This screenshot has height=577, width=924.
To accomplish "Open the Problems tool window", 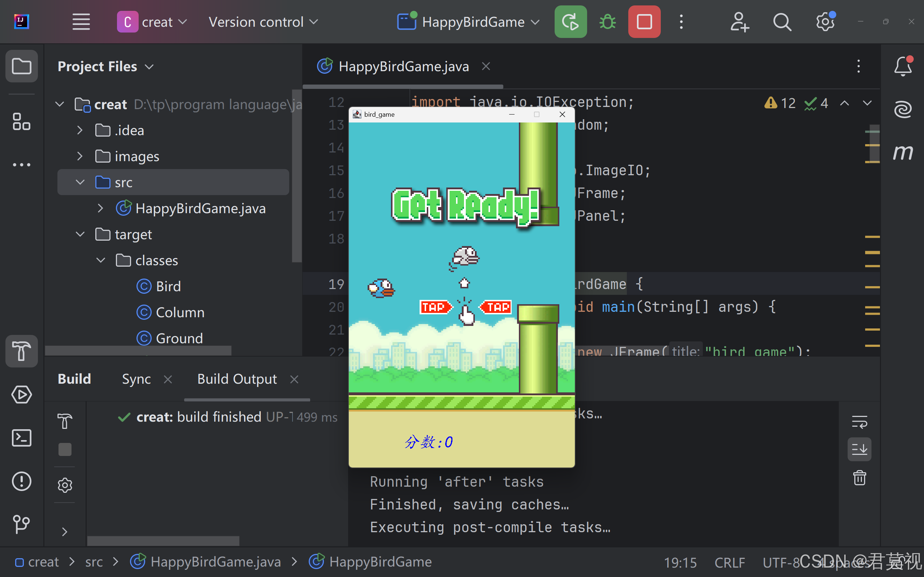I will [x=21, y=481].
